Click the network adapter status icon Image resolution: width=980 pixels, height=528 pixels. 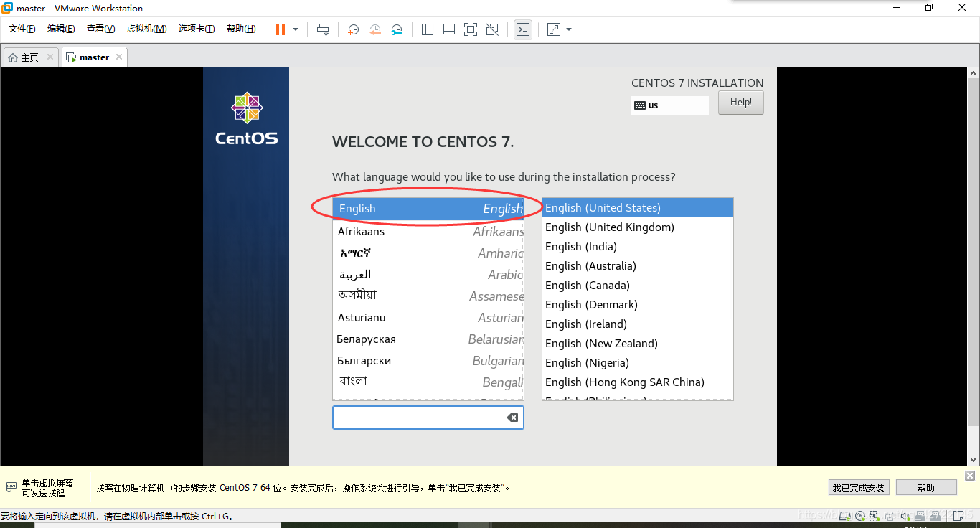tap(875, 515)
